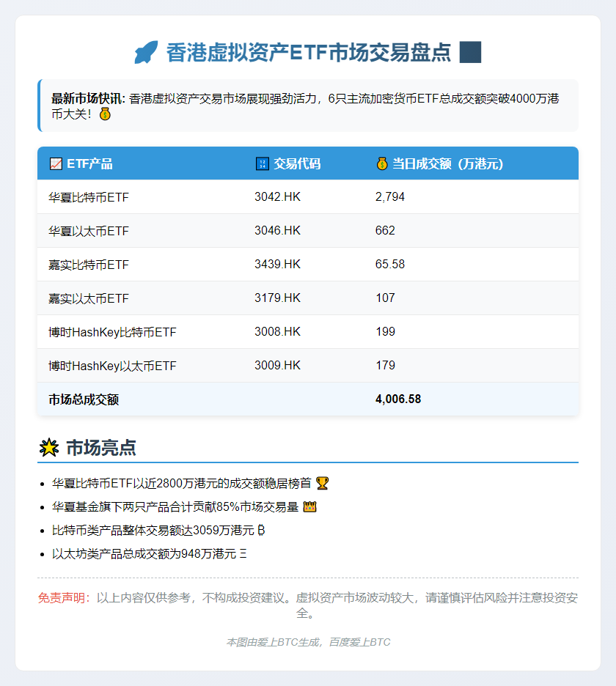Select the 3179.HK code cell
Screen dimensions: 616x686
pyautogui.click(x=278, y=298)
